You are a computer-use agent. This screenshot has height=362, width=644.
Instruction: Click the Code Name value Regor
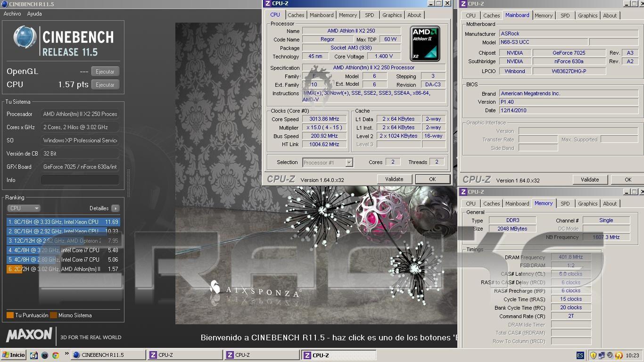327,40
